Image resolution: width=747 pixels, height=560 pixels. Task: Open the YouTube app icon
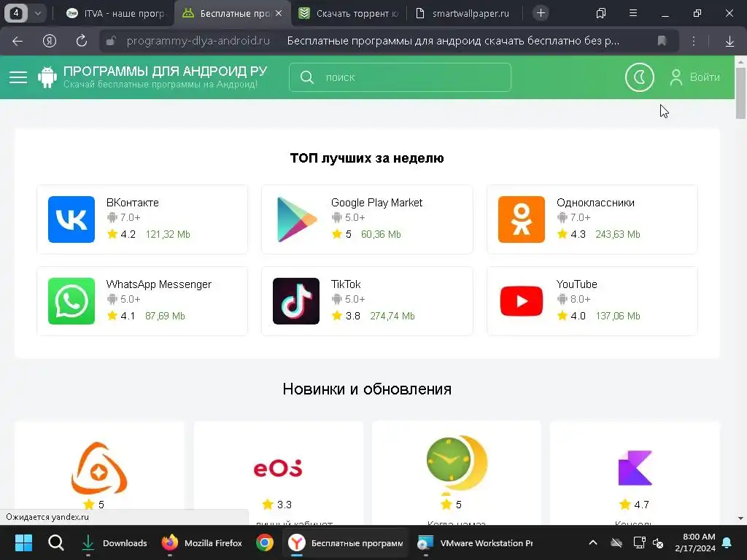click(x=521, y=301)
